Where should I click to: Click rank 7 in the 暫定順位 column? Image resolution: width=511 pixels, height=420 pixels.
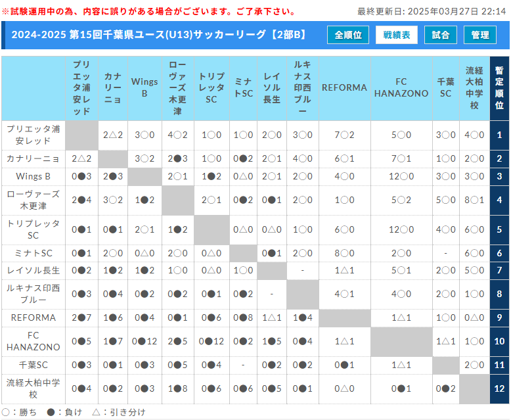[x=500, y=271]
